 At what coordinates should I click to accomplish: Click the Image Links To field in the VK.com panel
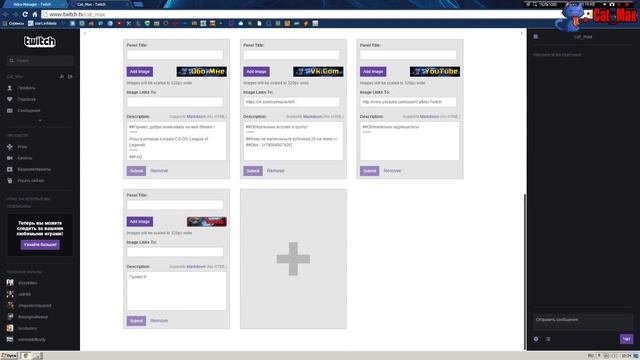292,102
